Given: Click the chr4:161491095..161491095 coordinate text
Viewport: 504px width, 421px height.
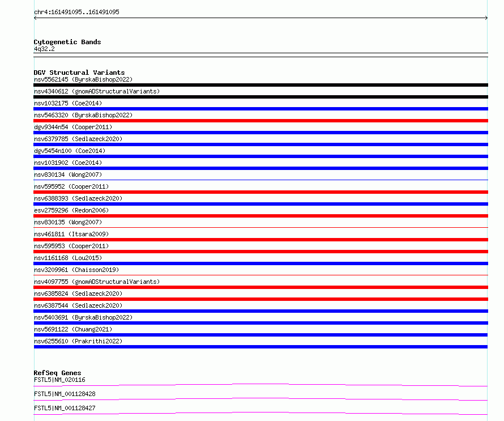Looking at the screenshot, I should pos(76,12).
